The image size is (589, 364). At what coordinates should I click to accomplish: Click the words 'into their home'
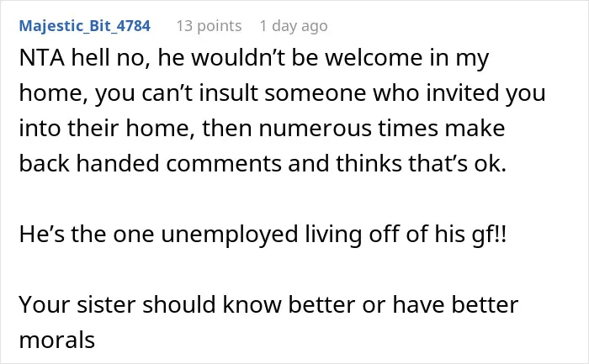(104, 128)
